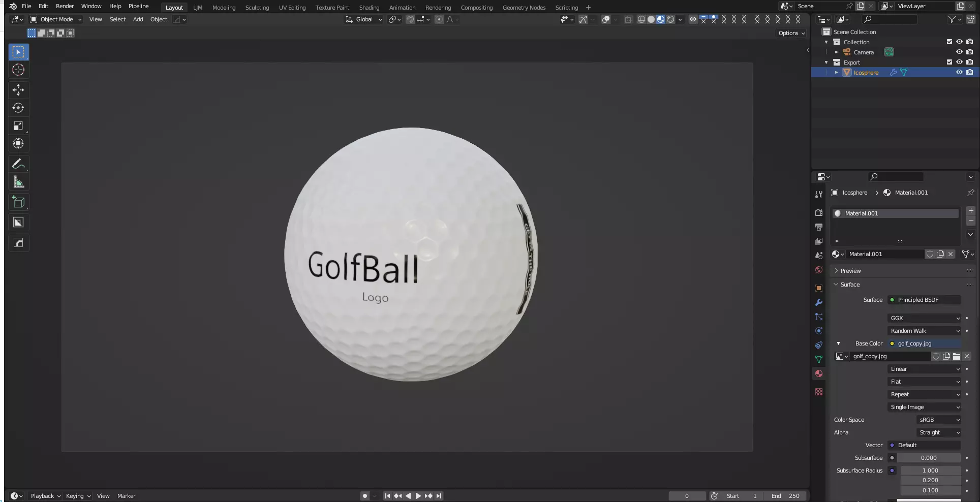Screen dimensions: 980x502
Task: Open the Physics properties tab
Action: pyautogui.click(x=818, y=331)
